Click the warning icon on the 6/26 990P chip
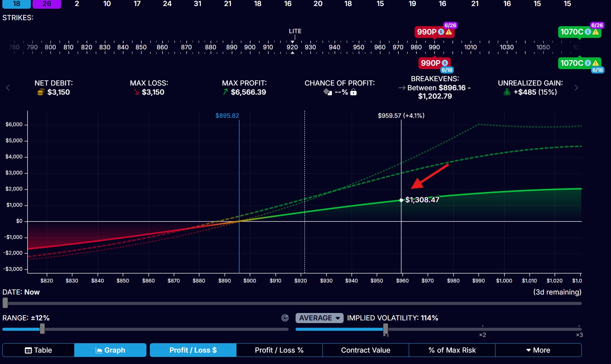 (449, 32)
